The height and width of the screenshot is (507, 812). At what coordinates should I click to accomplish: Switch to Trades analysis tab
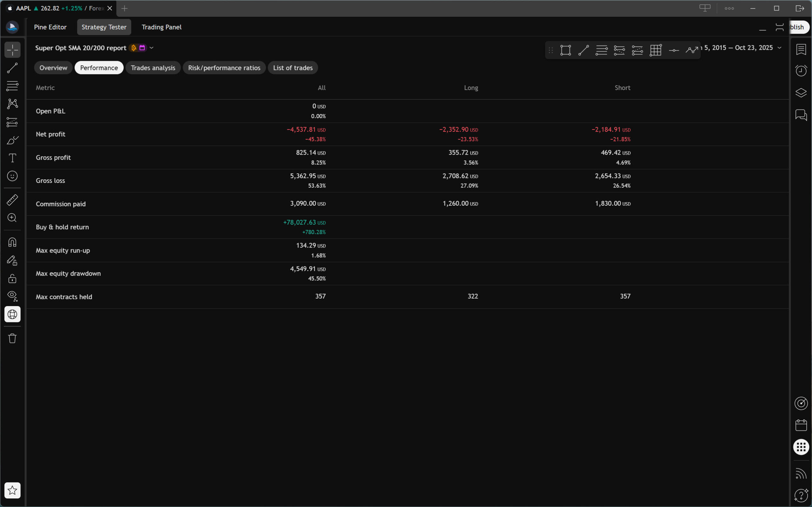click(153, 68)
